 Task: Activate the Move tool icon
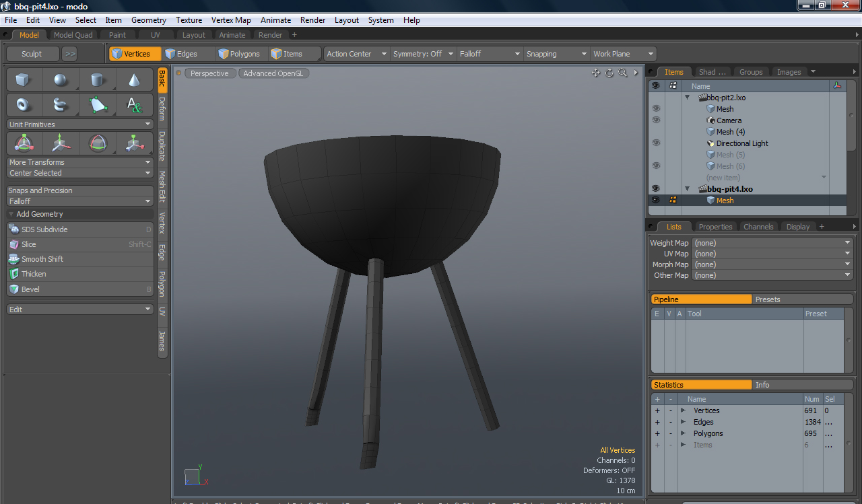[61, 143]
